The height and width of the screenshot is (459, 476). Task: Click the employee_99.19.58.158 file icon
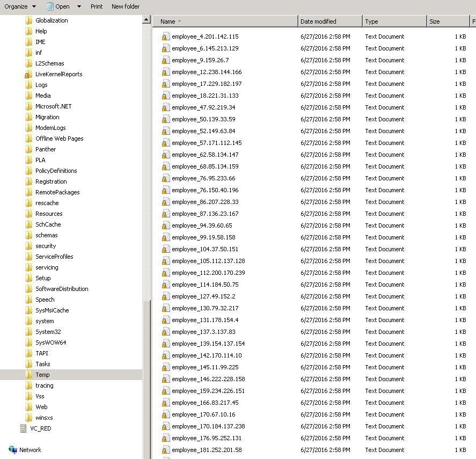tap(166, 237)
